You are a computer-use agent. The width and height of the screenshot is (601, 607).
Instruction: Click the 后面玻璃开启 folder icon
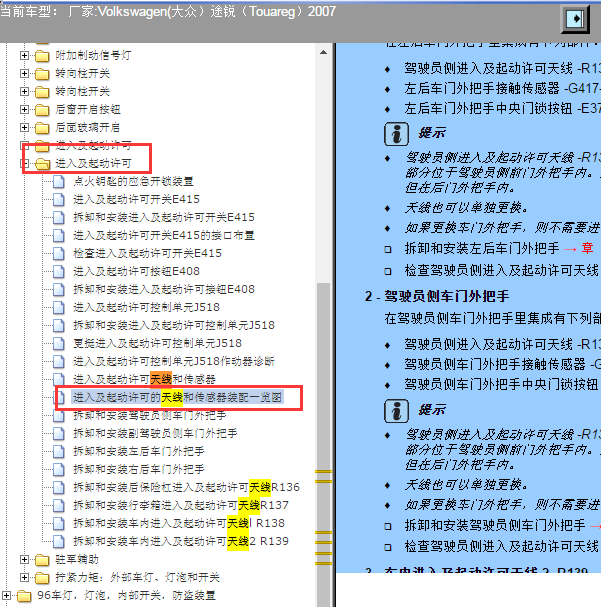click(x=42, y=128)
